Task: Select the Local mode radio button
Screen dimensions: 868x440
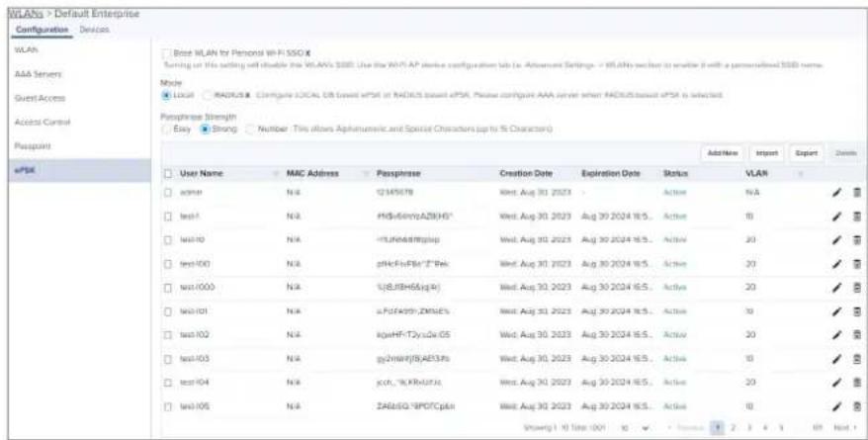Action: (x=165, y=95)
